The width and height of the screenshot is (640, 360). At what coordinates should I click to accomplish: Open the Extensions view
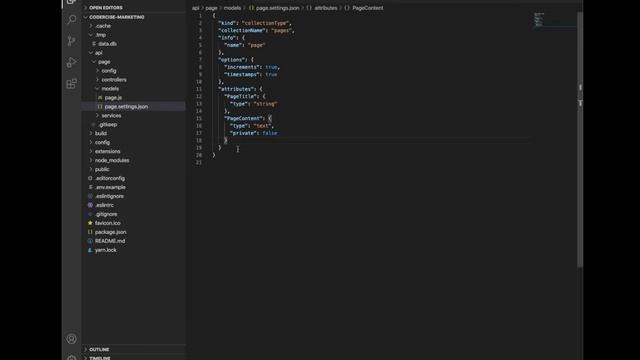(71, 84)
